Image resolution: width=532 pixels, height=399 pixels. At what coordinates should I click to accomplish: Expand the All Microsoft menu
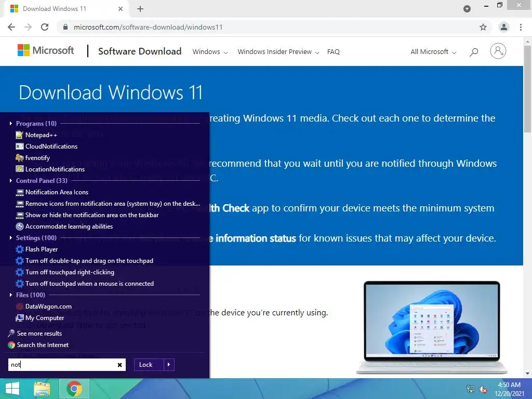point(433,52)
